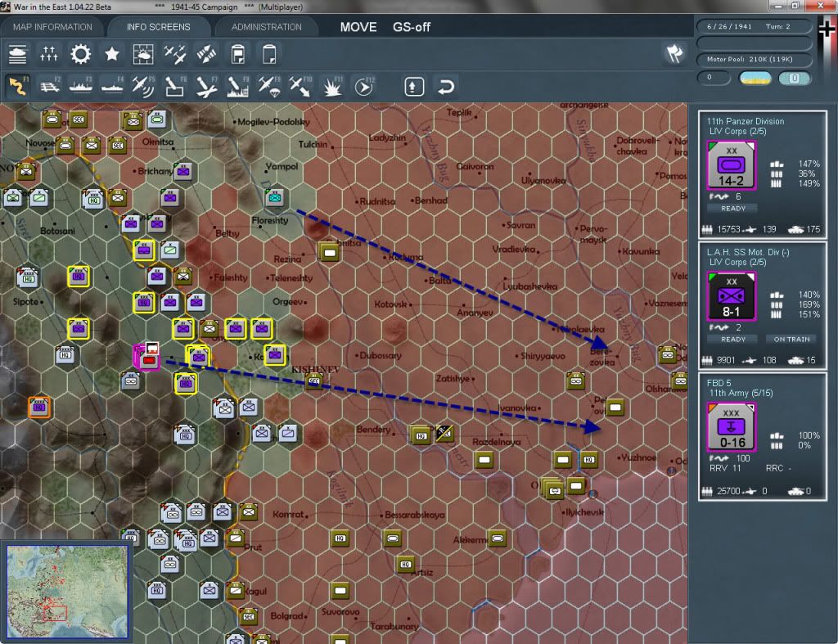
Task: Click the FBD 5 0-16 unit counter
Action: pyautogui.click(x=731, y=427)
